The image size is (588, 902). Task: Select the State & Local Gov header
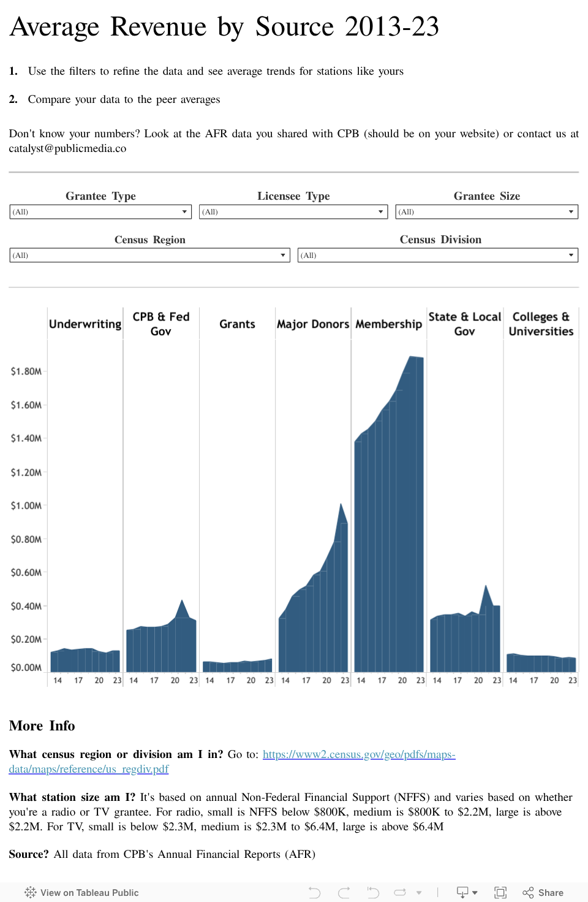tap(465, 324)
